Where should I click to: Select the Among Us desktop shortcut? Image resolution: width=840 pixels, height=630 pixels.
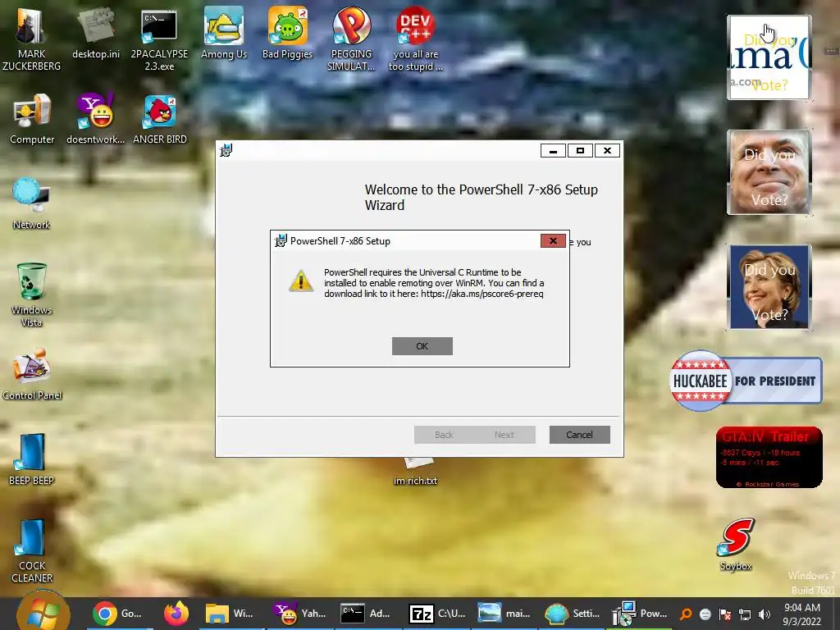point(224,33)
